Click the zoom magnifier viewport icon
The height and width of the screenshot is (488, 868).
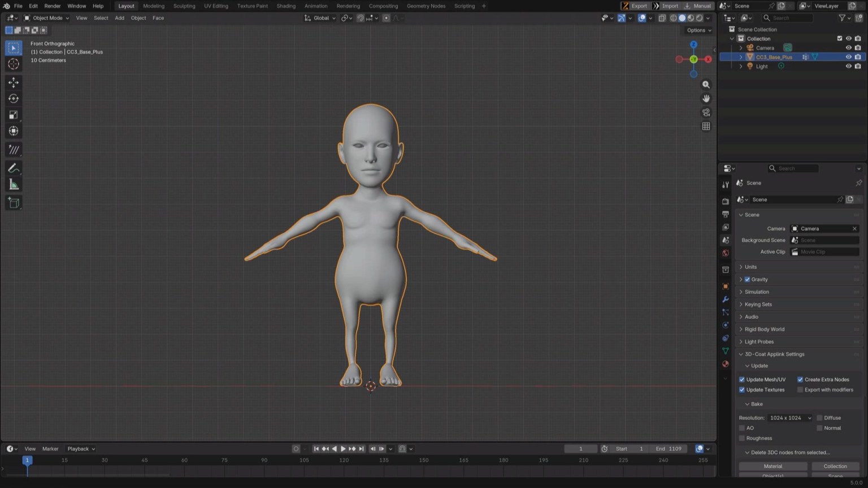(x=706, y=85)
